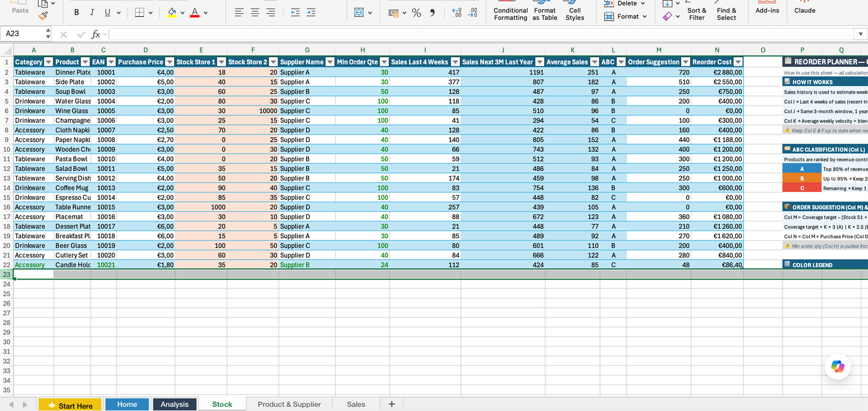
Task: Apply underline formatting
Action: tap(108, 13)
